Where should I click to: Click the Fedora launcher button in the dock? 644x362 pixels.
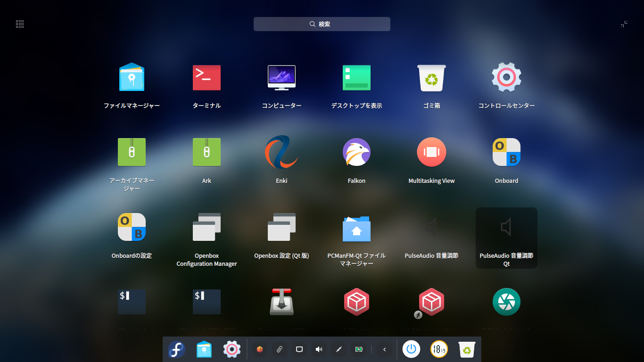click(x=177, y=349)
